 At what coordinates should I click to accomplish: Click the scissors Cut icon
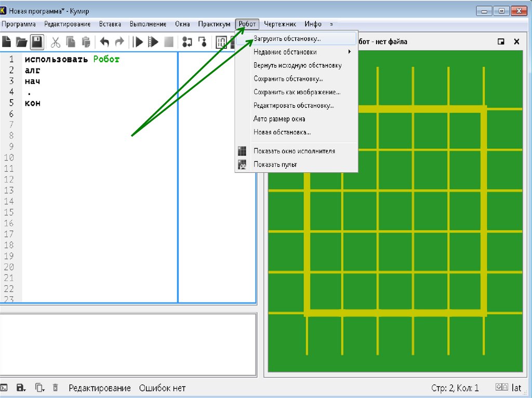[x=56, y=42]
